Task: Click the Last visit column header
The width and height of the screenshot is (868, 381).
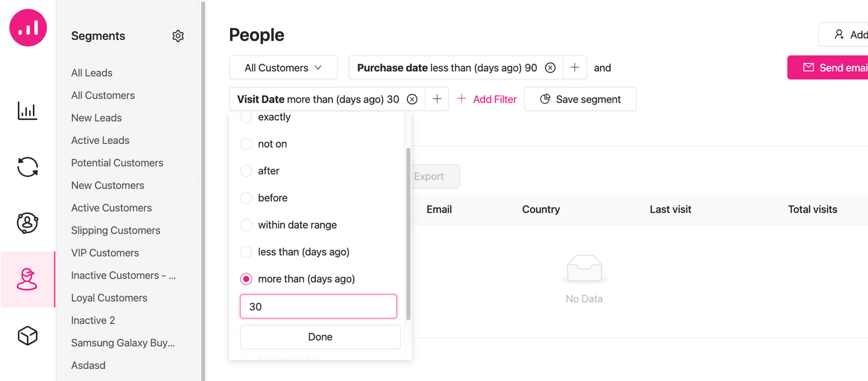Action: click(670, 209)
